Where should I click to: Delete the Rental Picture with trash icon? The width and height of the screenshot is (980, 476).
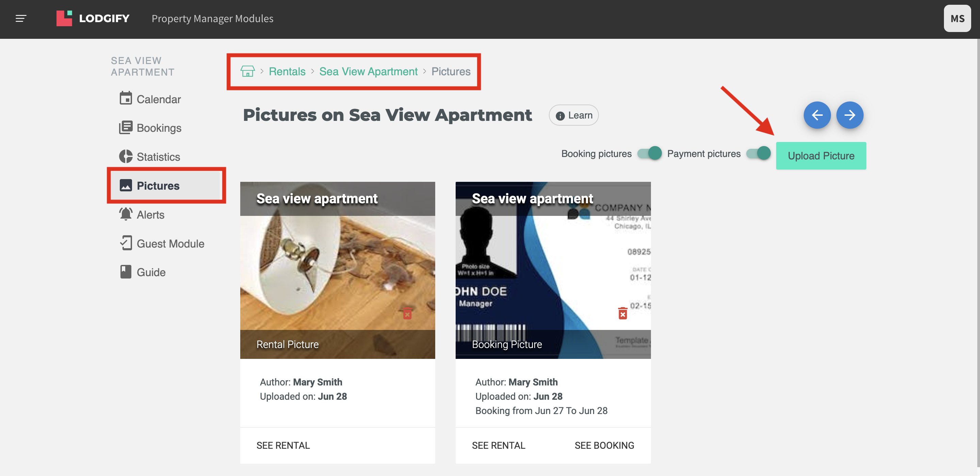407,313
